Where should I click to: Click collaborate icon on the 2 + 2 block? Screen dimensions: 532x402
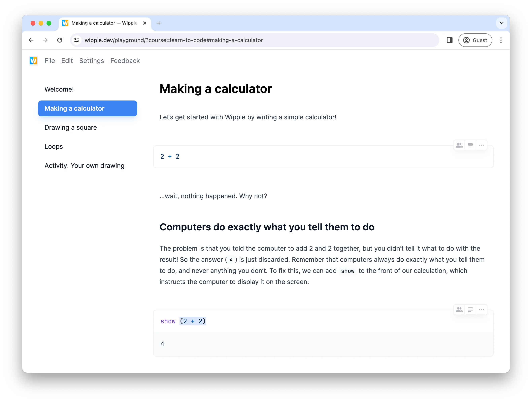coord(459,145)
